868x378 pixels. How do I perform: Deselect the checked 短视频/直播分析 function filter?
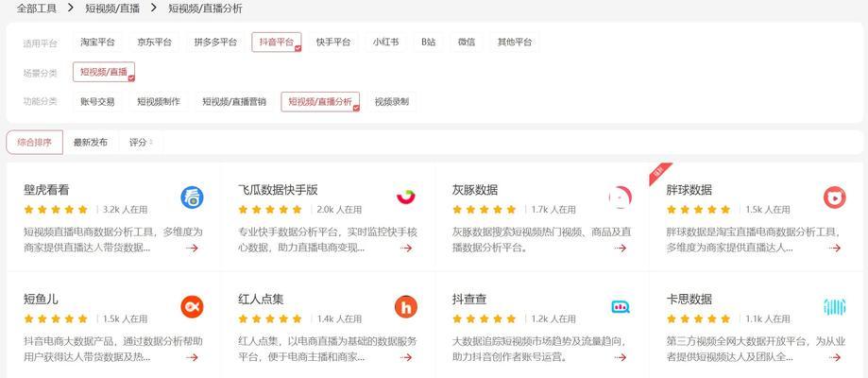(x=320, y=102)
